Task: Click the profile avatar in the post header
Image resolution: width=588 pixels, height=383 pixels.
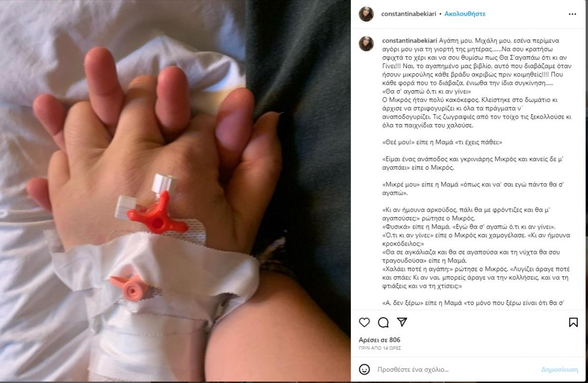Action: tap(366, 14)
